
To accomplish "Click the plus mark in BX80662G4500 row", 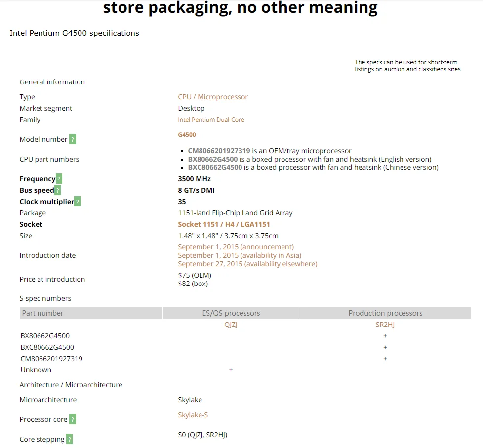I will pos(385,336).
